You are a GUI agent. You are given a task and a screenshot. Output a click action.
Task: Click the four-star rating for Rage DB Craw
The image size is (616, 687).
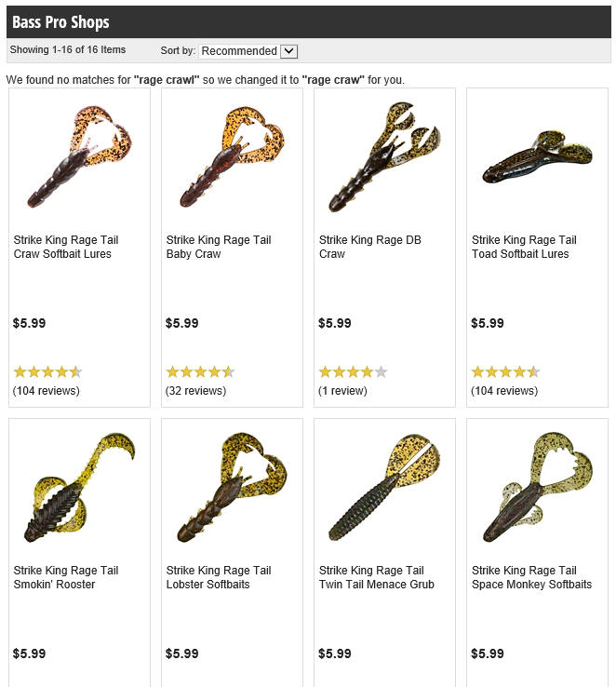(353, 372)
